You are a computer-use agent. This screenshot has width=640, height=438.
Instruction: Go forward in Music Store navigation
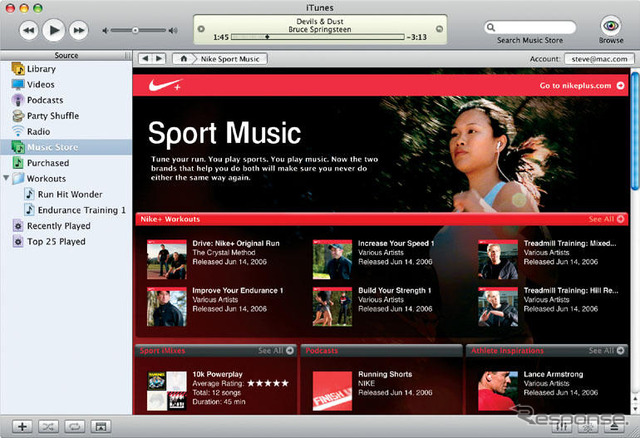click(x=159, y=59)
